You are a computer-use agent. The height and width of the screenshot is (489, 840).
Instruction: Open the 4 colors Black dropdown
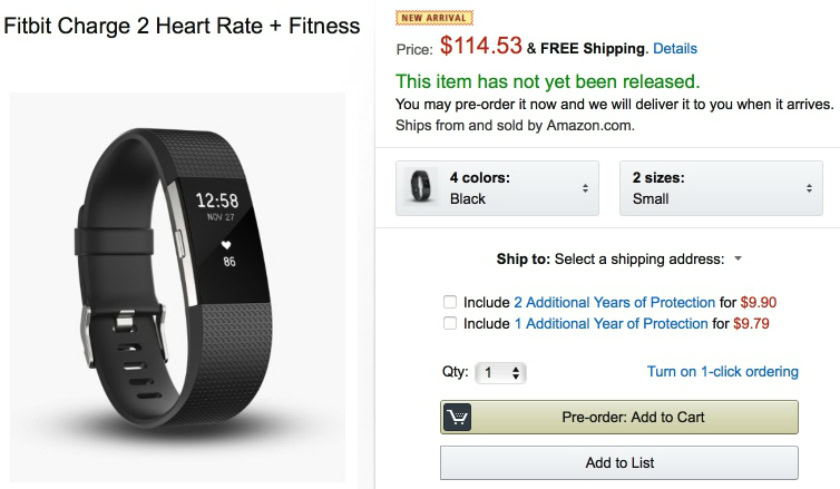[x=498, y=188]
